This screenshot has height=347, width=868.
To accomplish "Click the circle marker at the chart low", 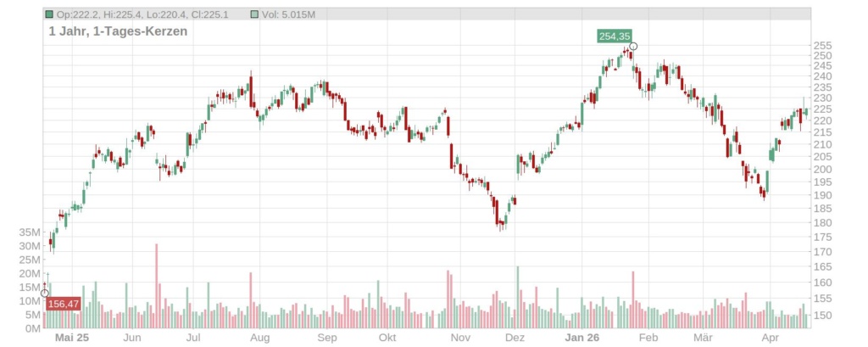I will [45, 294].
